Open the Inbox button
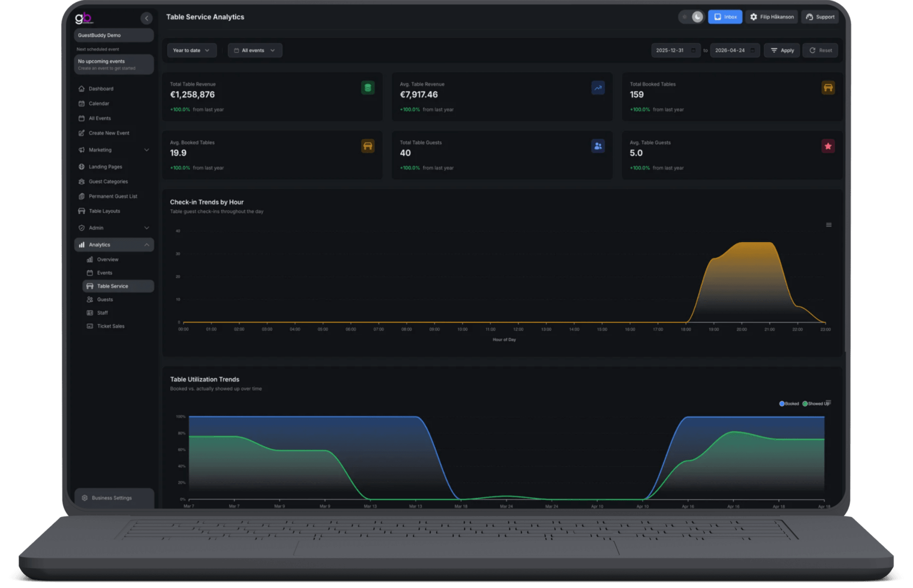This screenshot has width=913, height=588. [x=725, y=17]
